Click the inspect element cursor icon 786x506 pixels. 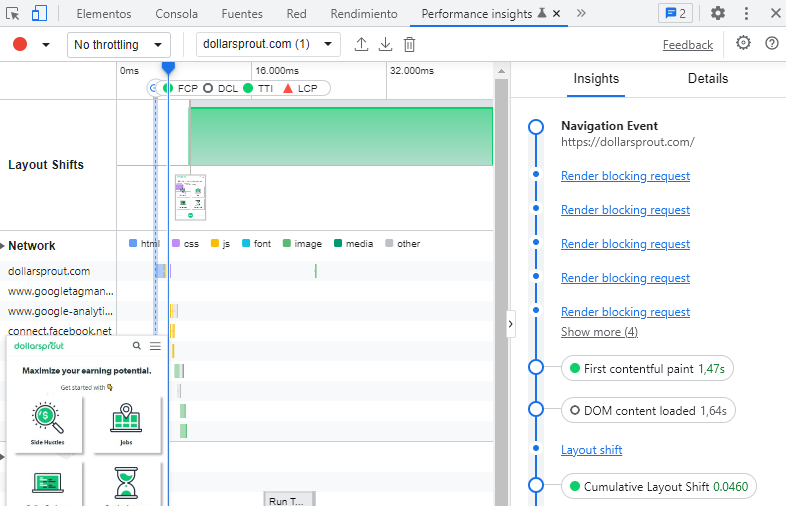pos(13,14)
